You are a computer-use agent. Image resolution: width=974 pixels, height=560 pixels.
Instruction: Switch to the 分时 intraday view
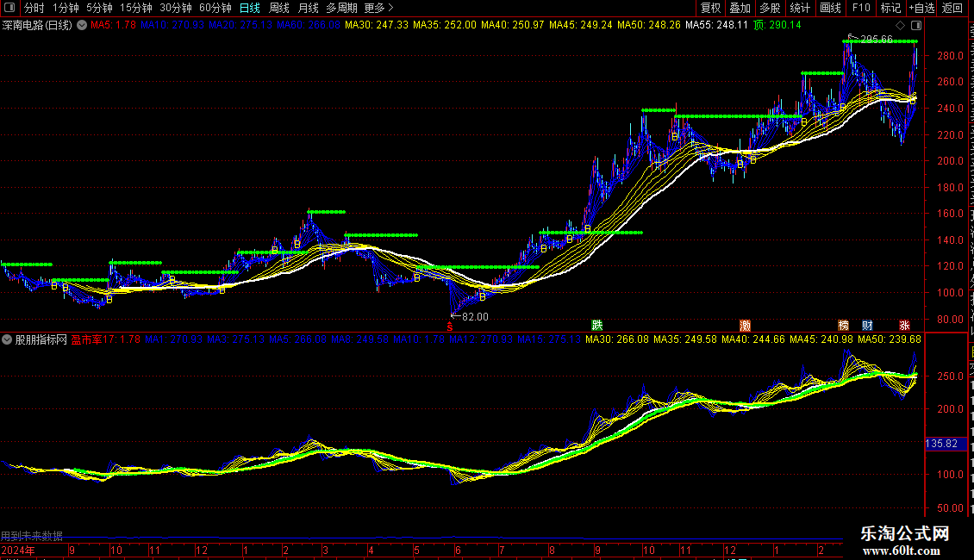[x=34, y=8]
